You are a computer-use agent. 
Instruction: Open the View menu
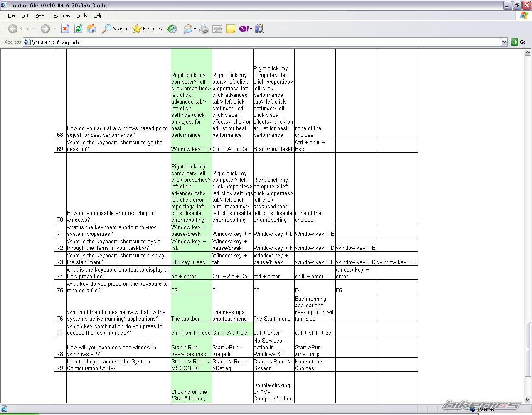click(40, 15)
